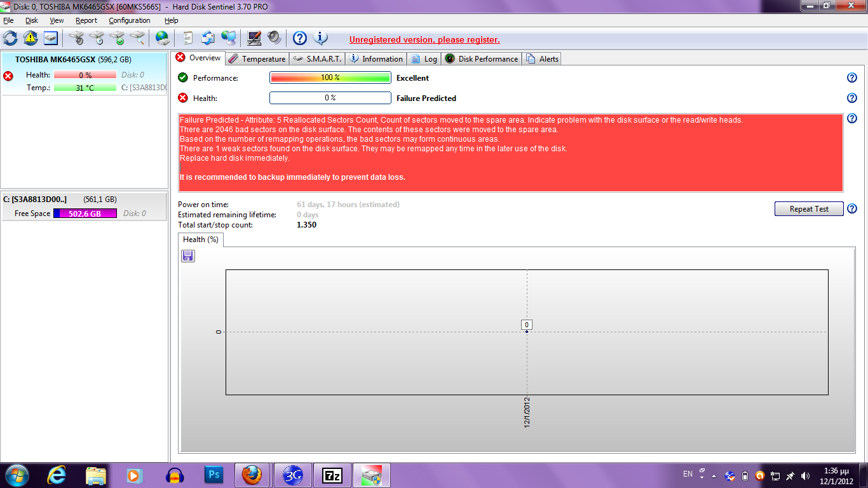The height and width of the screenshot is (488, 868).
Task: Click the '1.350' start/stop count value
Action: coord(307,225)
